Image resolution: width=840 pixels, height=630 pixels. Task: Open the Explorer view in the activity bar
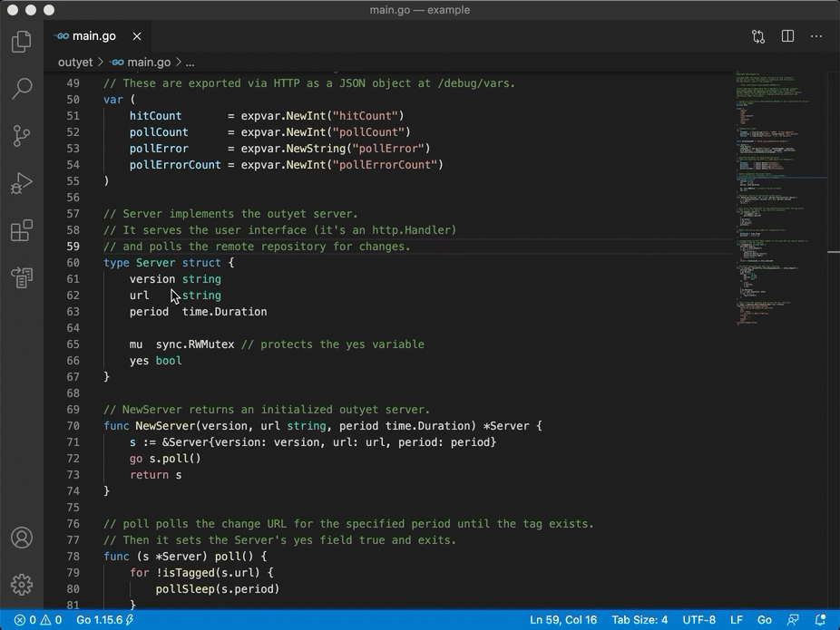(21, 41)
